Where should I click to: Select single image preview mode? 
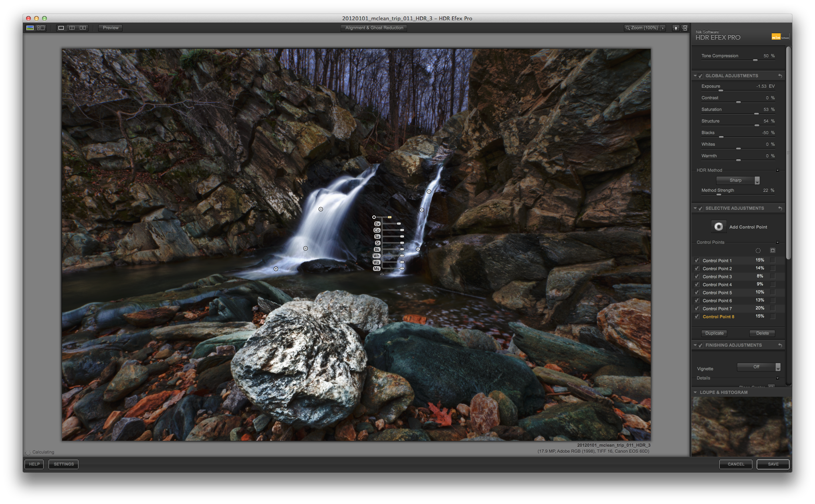[61, 28]
